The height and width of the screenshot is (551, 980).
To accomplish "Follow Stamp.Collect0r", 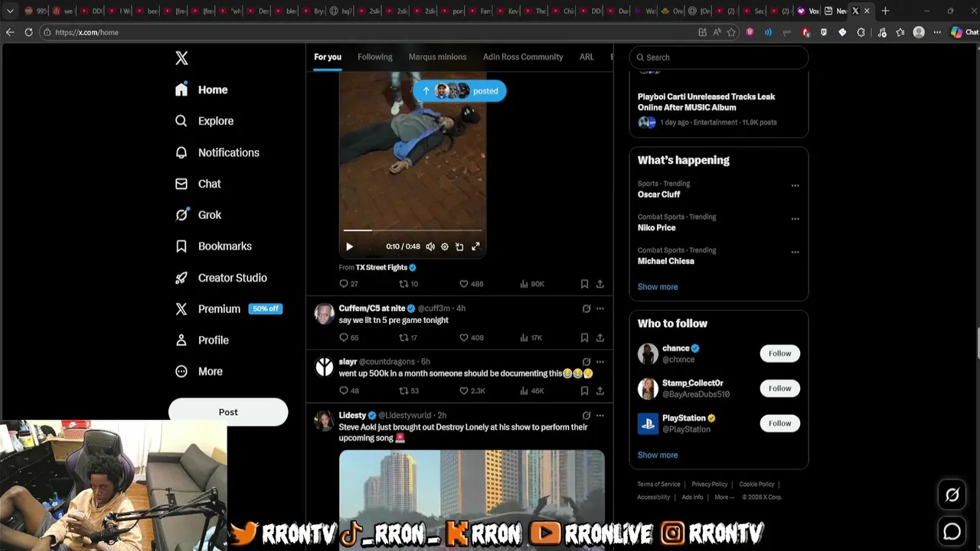I will pyautogui.click(x=779, y=388).
